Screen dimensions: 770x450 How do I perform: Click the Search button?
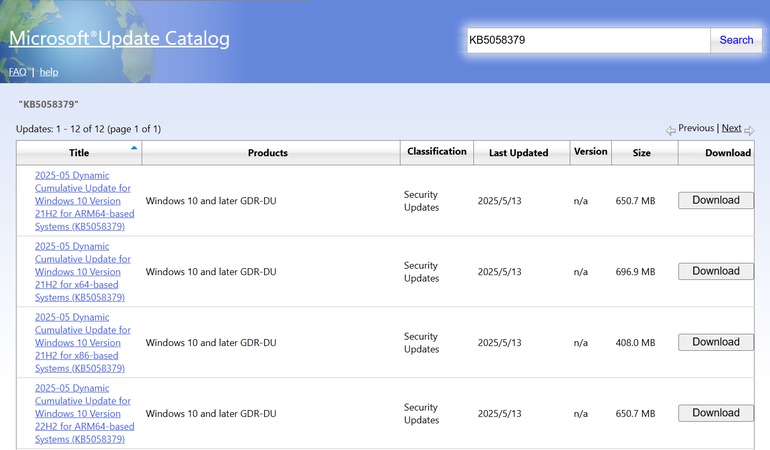[736, 40]
